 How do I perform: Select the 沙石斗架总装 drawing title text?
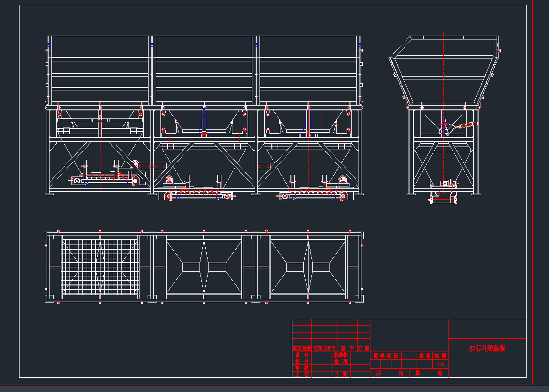tap(487, 348)
